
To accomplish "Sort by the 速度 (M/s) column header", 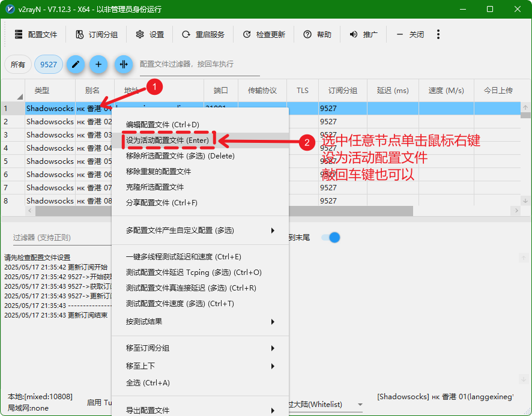I will 446,90.
